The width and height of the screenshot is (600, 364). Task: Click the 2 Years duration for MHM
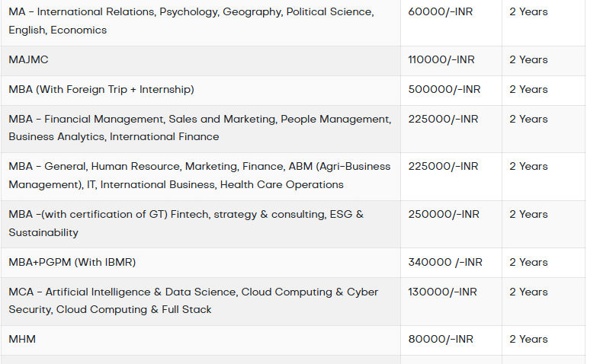tap(528, 339)
